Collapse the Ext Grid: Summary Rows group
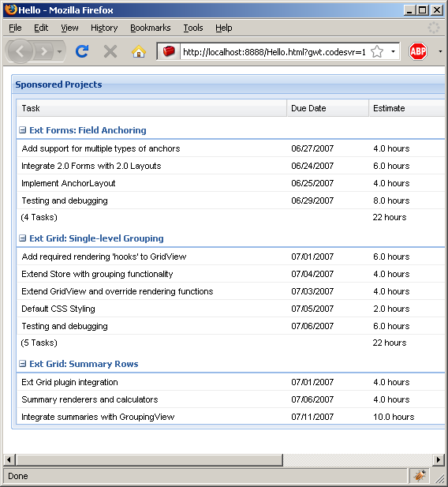 [x=22, y=364]
